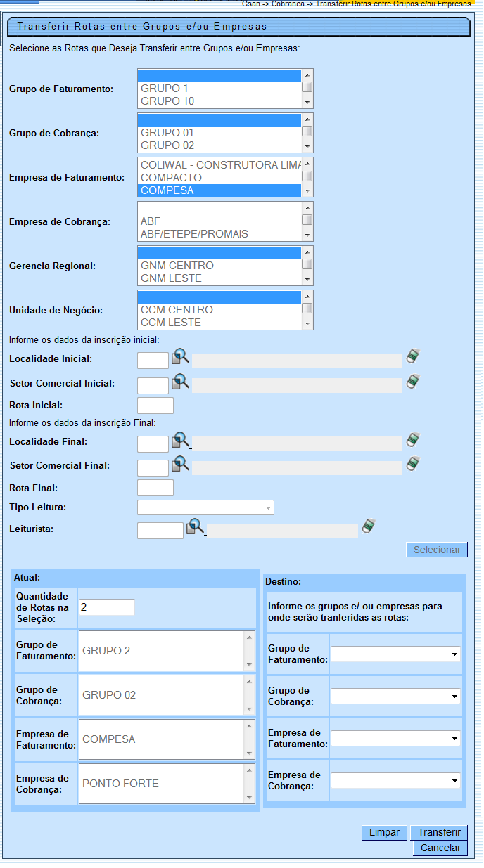484x868 pixels.
Task: Click into the Rota Inicial input field
Action: (155, 406)
